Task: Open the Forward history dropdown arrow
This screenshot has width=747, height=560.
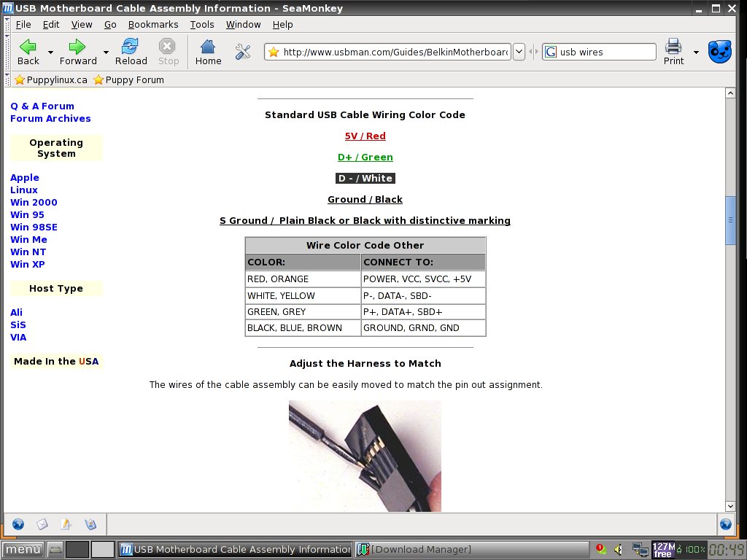Action: 106,52
